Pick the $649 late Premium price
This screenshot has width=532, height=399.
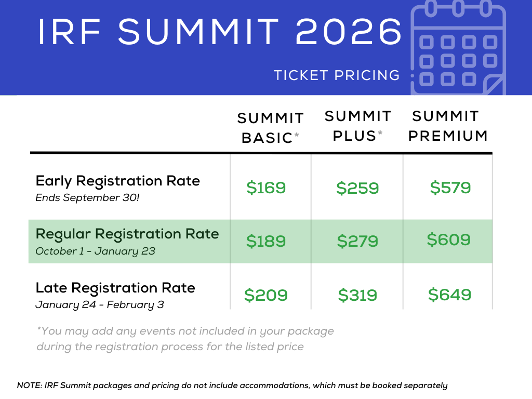(450, 295)
